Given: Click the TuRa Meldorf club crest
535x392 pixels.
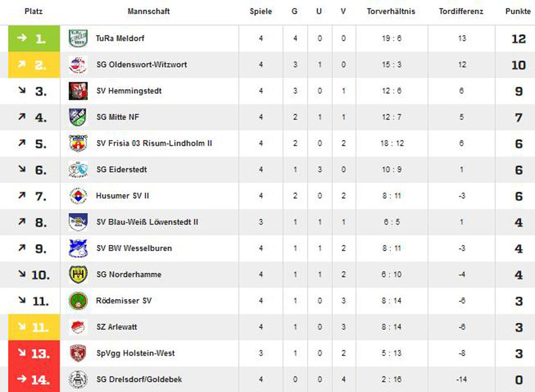Looking at the screenshot, I should [x=78, y=38].
